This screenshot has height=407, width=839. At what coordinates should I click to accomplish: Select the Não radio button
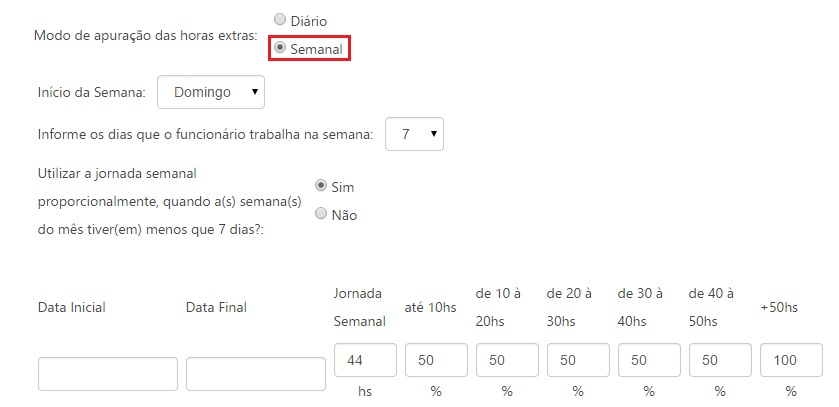point(321,213)
